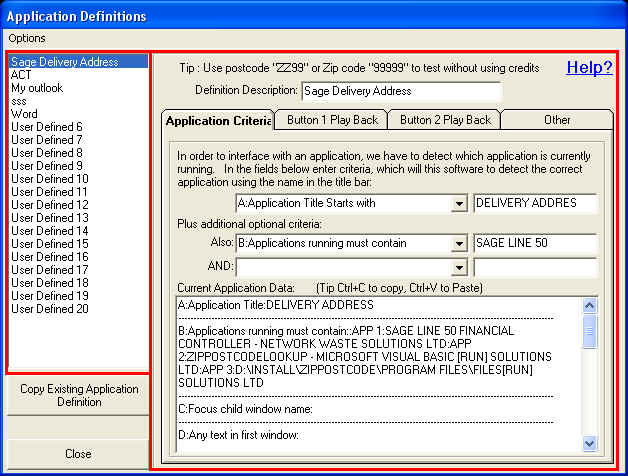Select User Defined 13
628x476 pixels.
[x=78, y=218]
